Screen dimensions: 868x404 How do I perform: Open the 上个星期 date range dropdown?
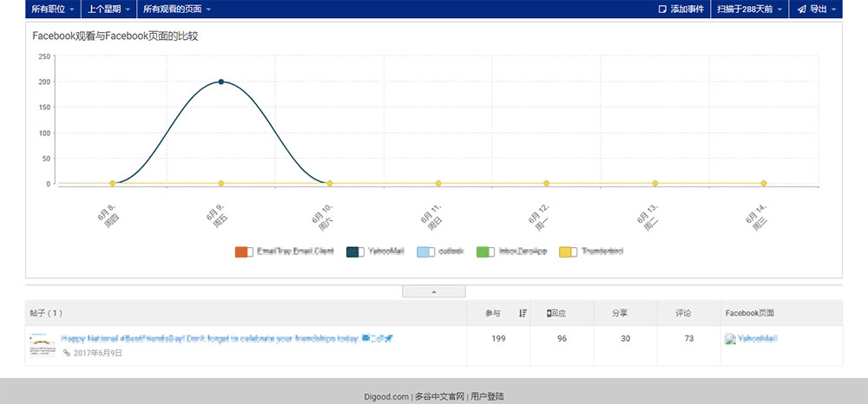coord(109,10)
